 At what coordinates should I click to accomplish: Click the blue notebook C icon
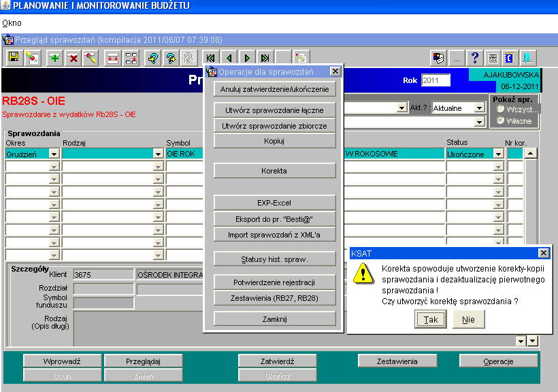click(x=510, y=58)
